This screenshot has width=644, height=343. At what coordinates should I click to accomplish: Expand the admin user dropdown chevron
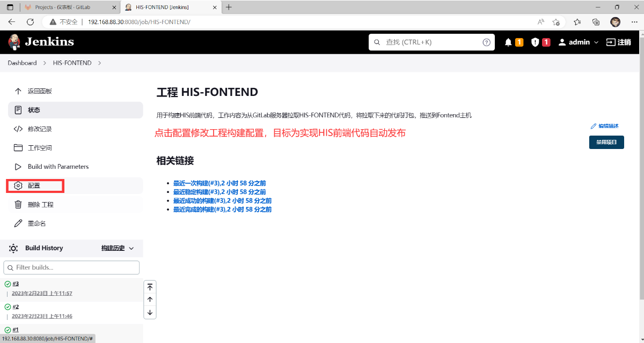click(596, 42)
